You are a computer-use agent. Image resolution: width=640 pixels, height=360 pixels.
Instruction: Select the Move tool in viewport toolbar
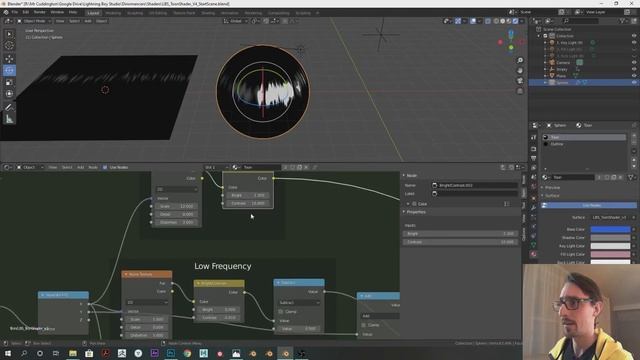9,59
